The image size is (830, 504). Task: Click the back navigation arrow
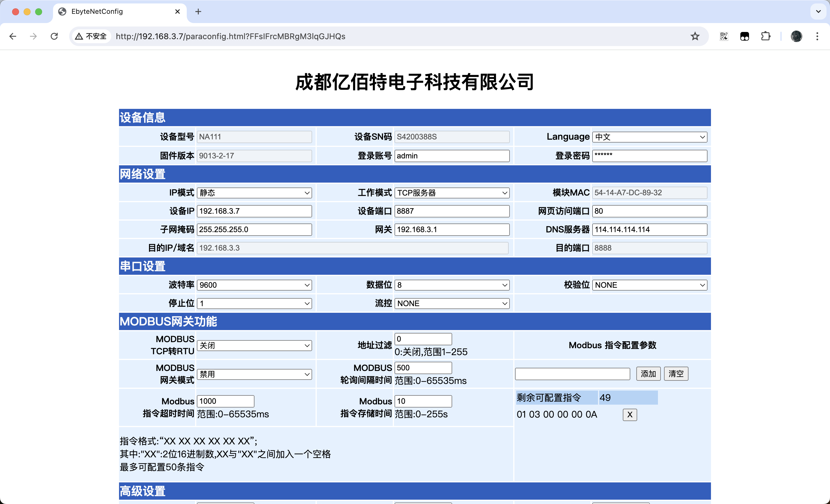(x=13, y=36)
